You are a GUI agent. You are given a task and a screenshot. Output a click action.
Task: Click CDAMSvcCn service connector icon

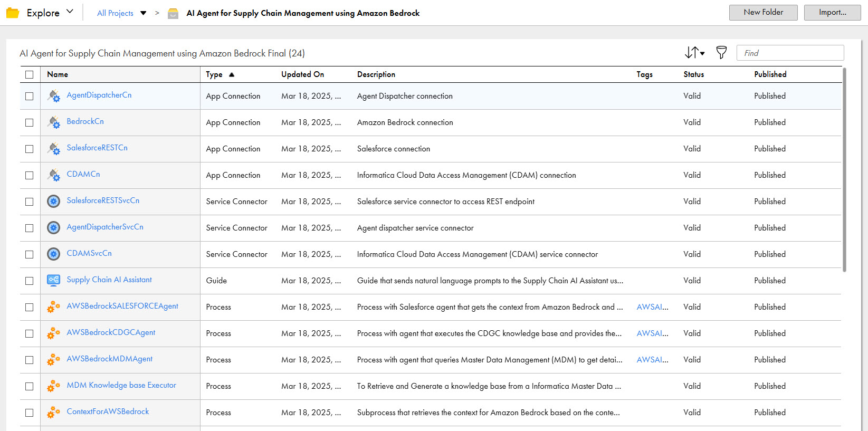click(54, 254)
